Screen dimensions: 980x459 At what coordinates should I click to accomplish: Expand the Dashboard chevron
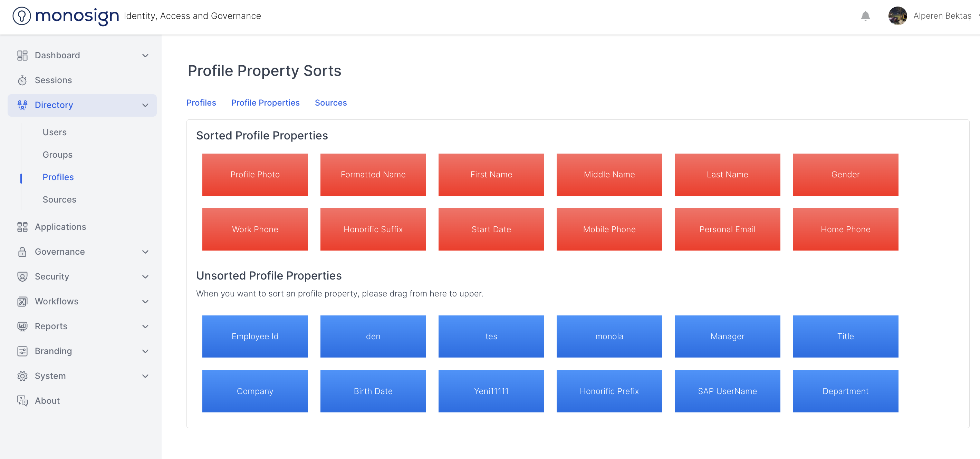coord(145,56)
